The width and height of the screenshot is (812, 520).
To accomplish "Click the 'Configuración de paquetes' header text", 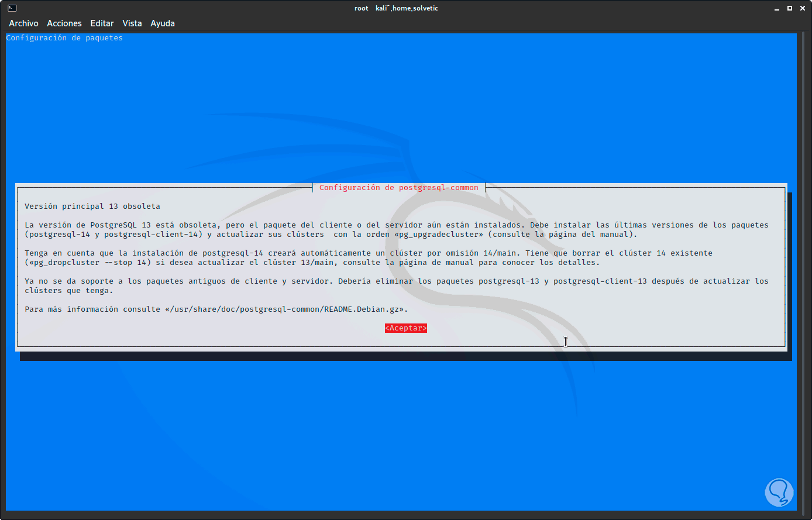I will click(64, 38).
